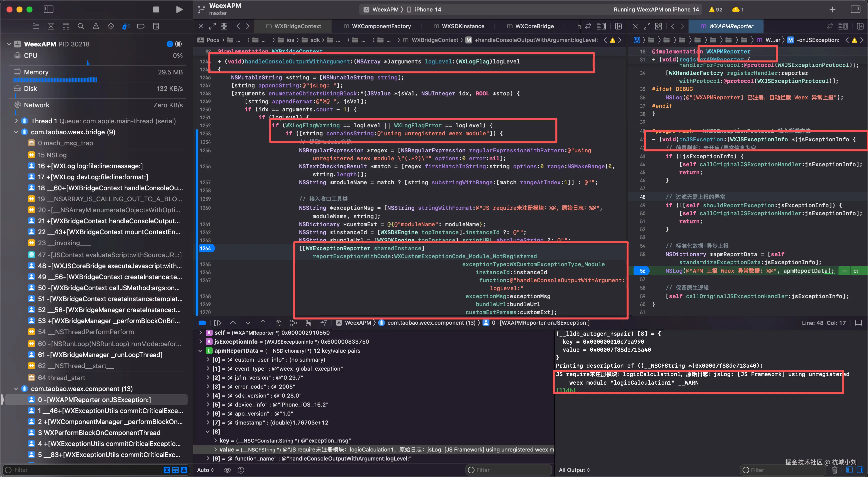Screen dimensions: 868x477
Task: Click the Step over debug icon
Action: click(x=233, y=323)
